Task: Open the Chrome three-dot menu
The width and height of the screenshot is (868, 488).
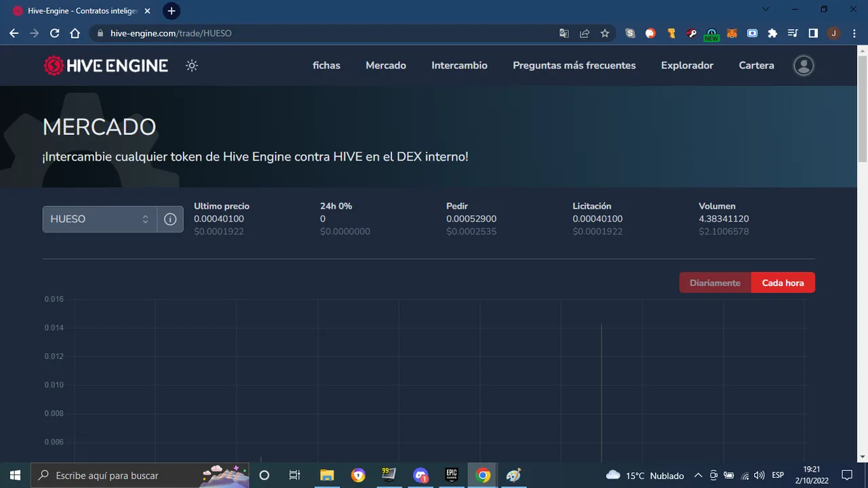Action: 854,33
